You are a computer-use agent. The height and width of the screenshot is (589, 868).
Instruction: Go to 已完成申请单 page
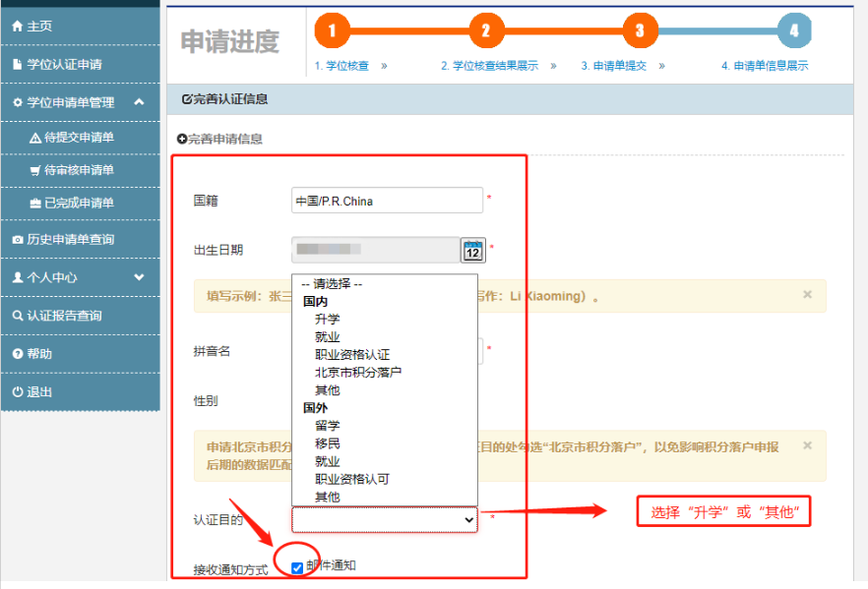tap(79, 204)
